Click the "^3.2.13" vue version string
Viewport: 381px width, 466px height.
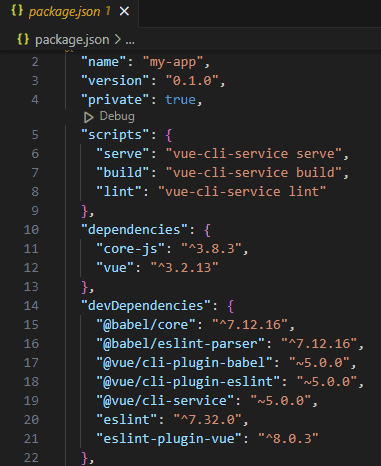tap(184, 268)
